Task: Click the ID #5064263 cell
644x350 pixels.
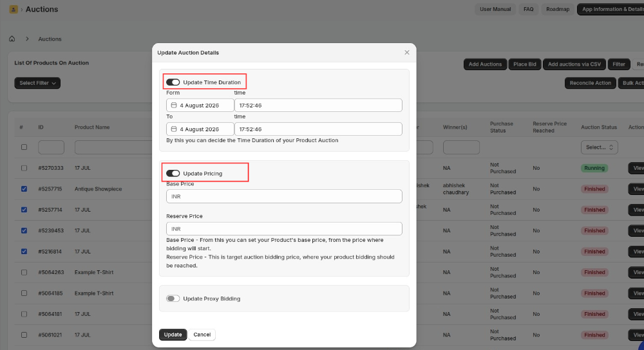Action: coord(51,272)
